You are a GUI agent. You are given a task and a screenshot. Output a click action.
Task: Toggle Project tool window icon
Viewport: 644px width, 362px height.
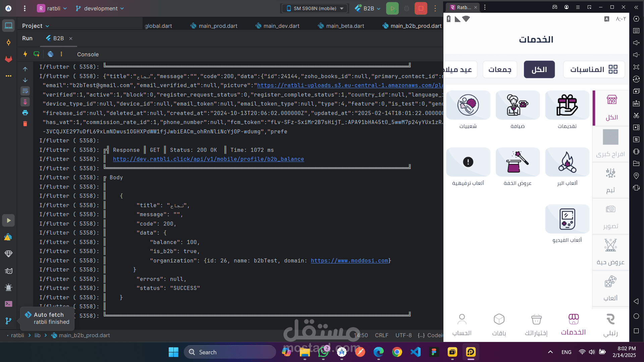(x=8, y=25)
